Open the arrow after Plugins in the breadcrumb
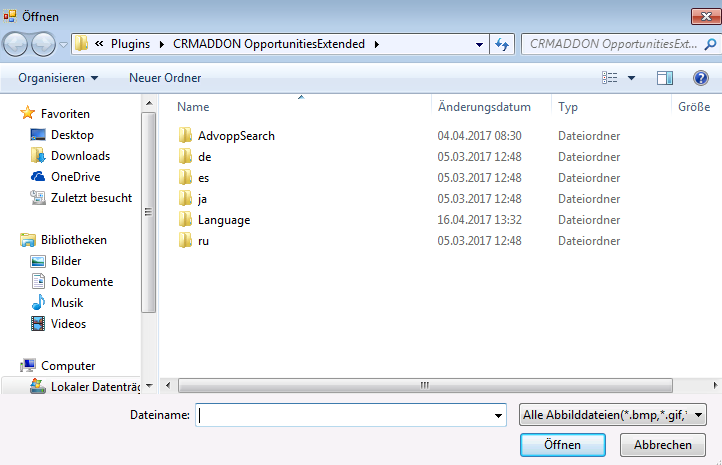The width and height of the screenshot is (722, 465). [x=162, y=44]
